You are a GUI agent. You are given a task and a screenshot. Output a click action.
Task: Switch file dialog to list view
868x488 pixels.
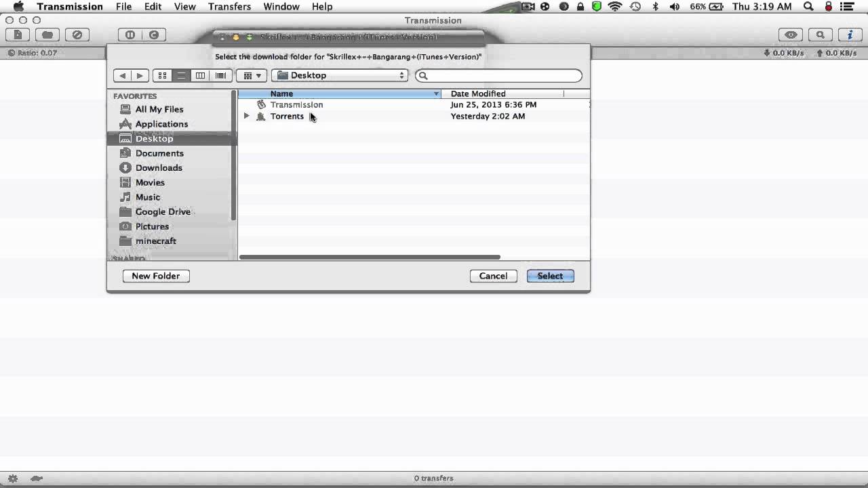[181, 76]
